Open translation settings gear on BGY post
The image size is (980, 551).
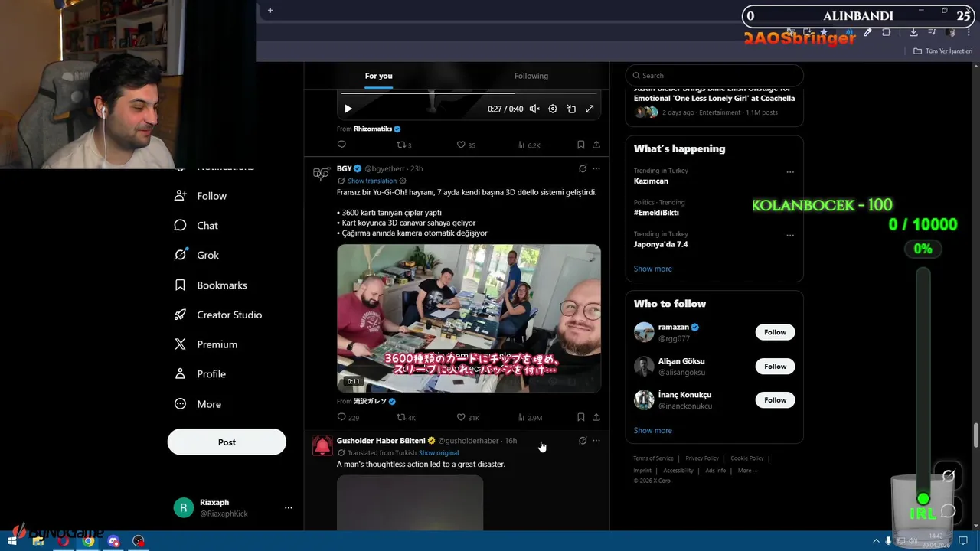403,181
